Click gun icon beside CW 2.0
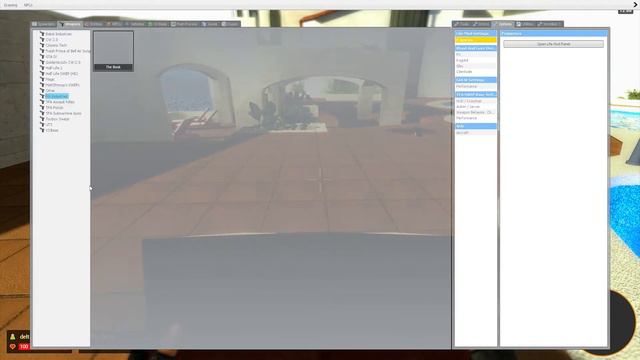The width and height of the screenshot is (640, 360). tap(42, 40)
